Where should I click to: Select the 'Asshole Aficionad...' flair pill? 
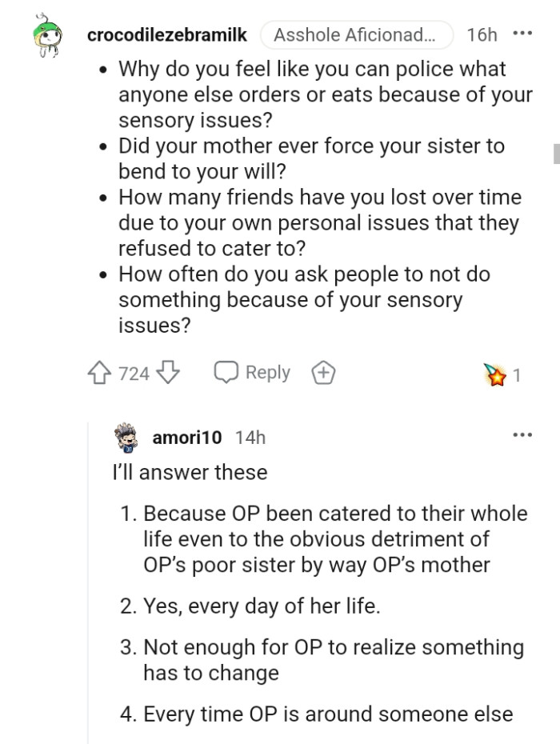click(x=357, y=34)
